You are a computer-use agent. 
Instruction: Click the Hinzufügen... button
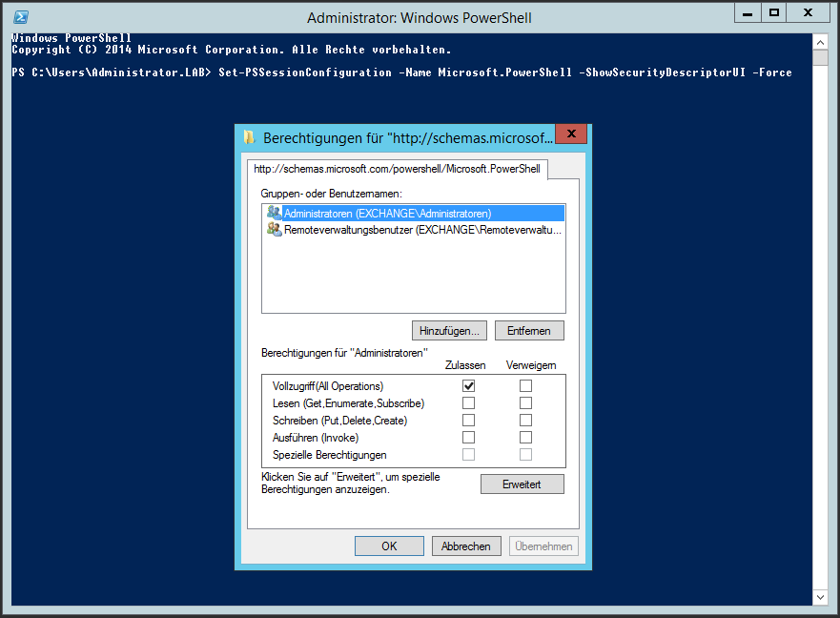449,331
